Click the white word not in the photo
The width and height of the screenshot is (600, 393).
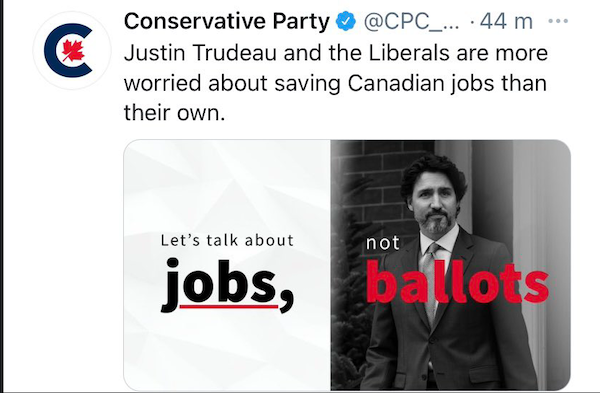click(383, 243)
